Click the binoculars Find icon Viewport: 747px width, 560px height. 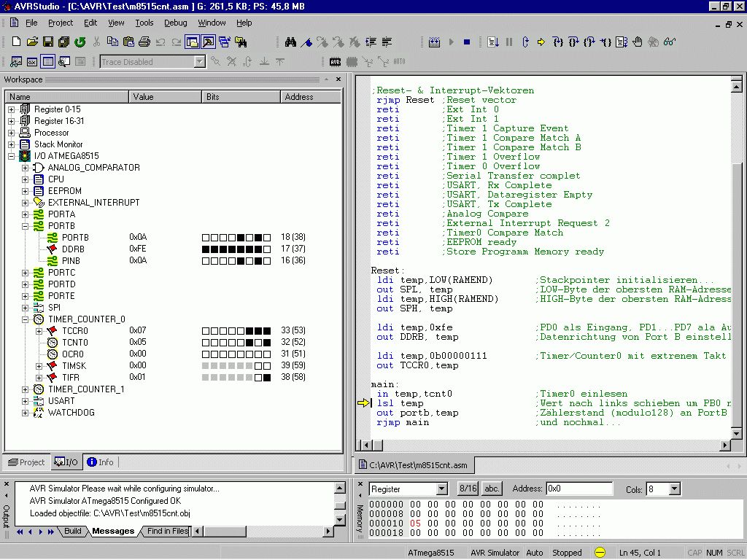click(290, 42)
